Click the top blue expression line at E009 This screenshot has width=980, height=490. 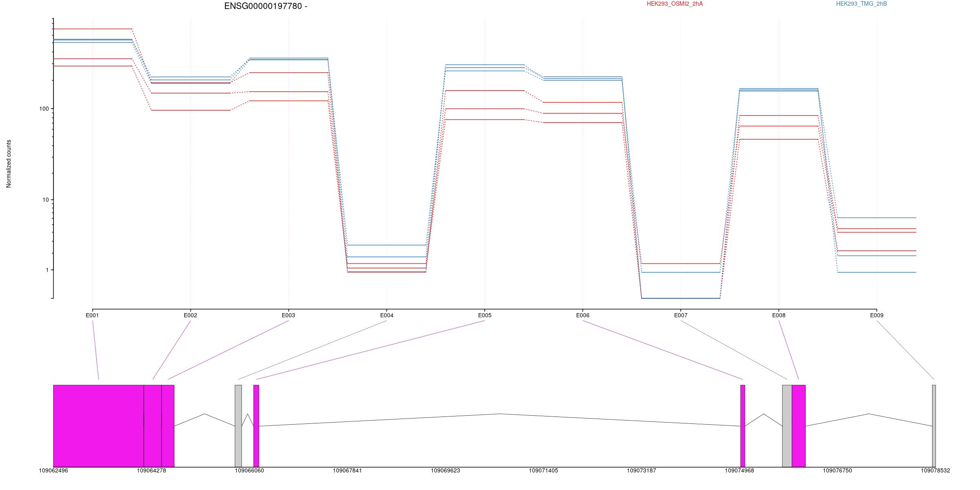click(877, 218)
